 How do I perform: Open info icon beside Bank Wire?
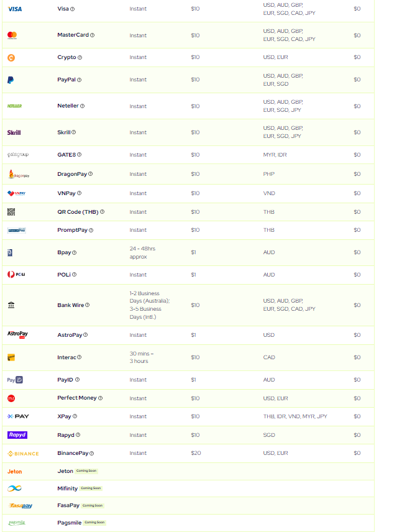click(88, 305)
